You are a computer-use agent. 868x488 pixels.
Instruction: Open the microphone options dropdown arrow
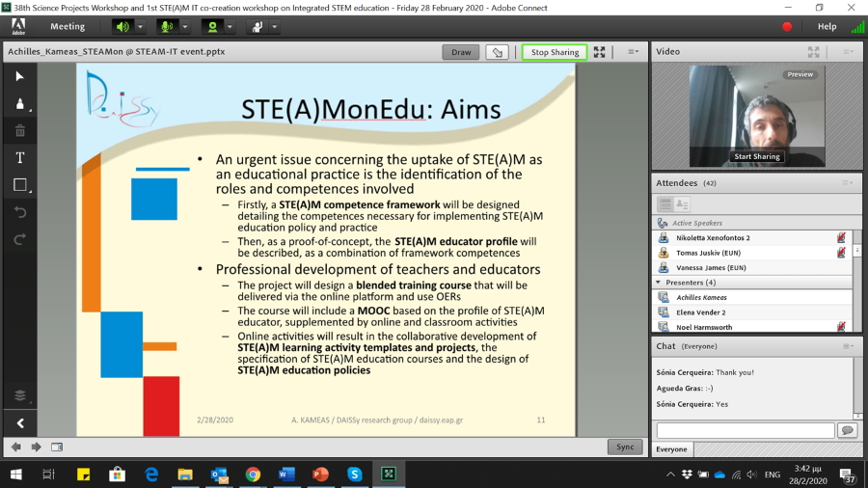click(x=185, y=27)
